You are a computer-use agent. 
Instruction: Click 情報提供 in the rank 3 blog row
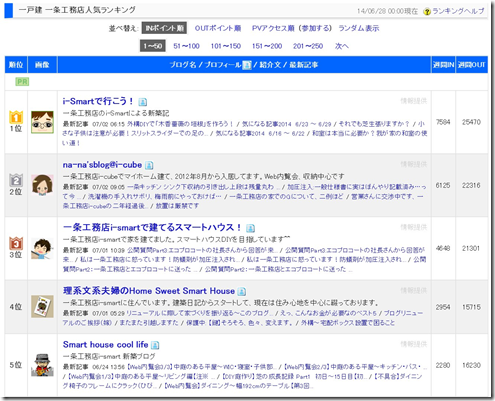pos(413,227)
